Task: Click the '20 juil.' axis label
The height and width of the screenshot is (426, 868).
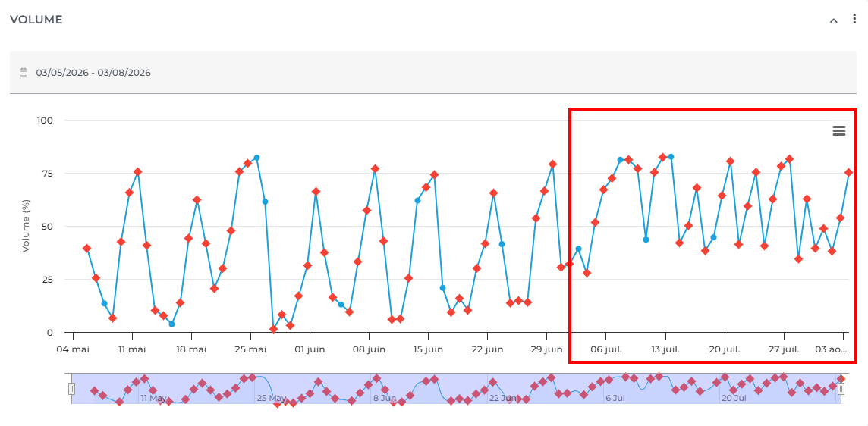Action: [x=725, y=349]
